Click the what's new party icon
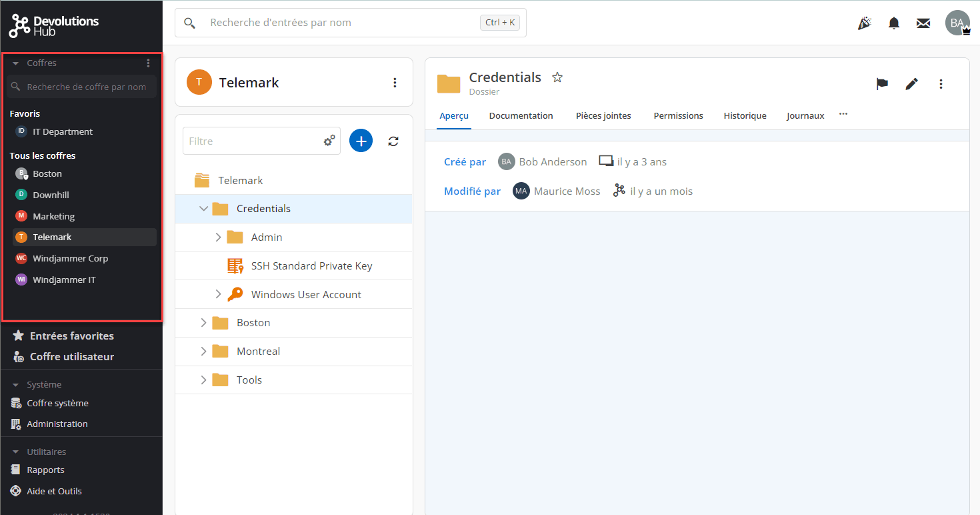The width and height of the screenshot is (980, 515). click(865, 23)
